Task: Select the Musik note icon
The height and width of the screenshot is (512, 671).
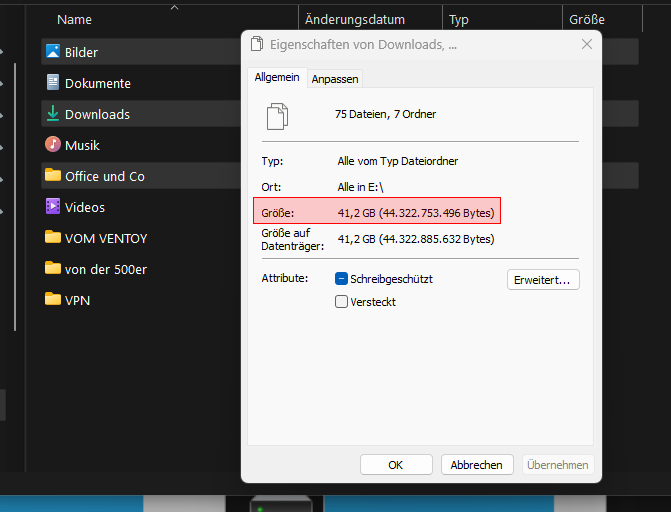Action: (53, 144)
